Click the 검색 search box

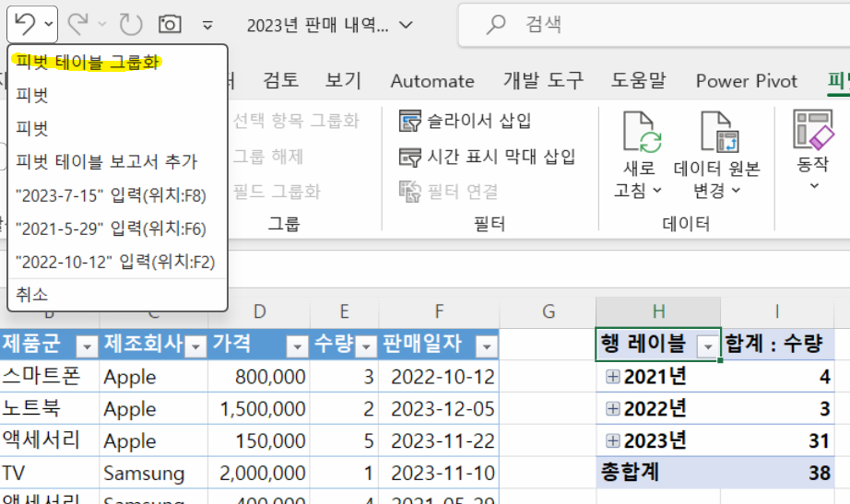point(654,24)
